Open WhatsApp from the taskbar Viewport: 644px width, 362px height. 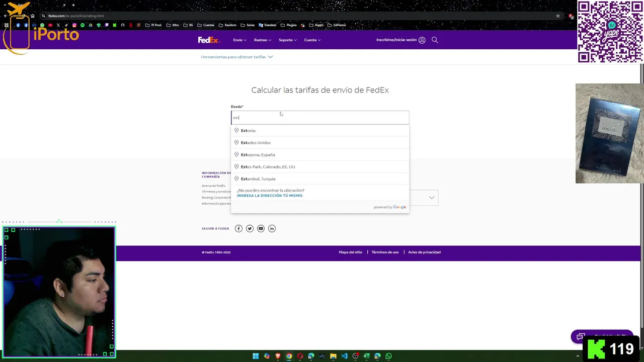(388, 356)
